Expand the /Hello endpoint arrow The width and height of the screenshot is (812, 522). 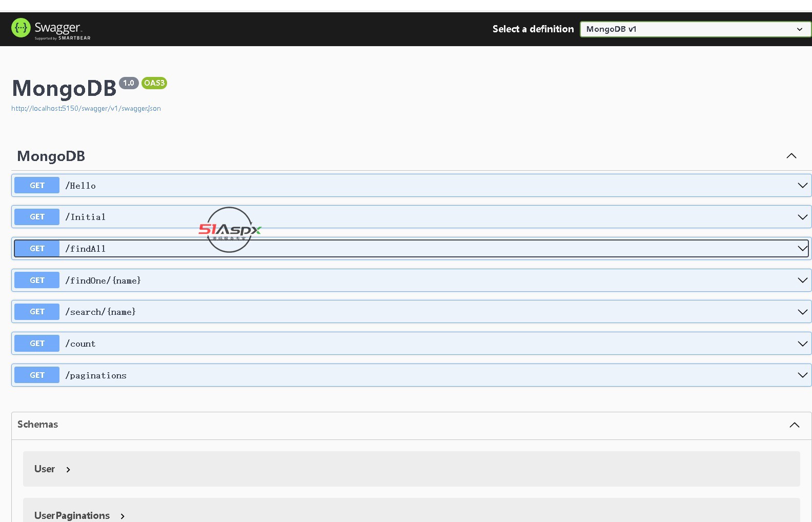click(803, 185)
